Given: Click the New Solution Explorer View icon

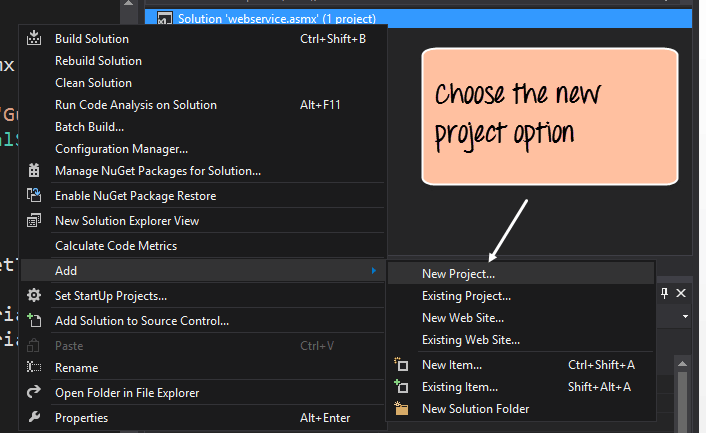Looking at the screenshot, I should [x=34, y=221].
